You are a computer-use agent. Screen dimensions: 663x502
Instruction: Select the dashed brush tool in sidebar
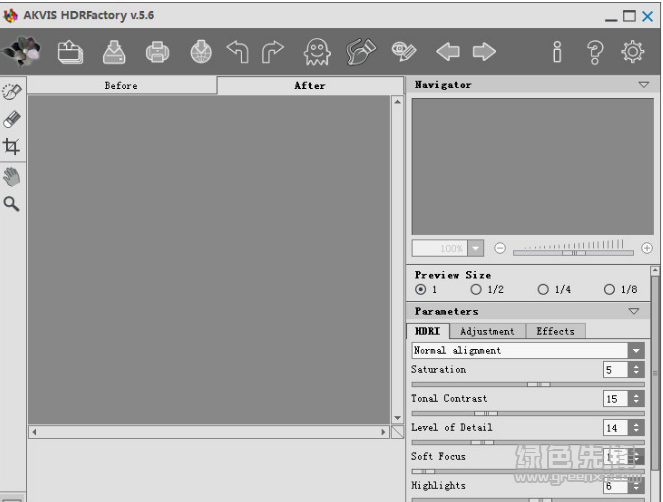tap(12, 91)
